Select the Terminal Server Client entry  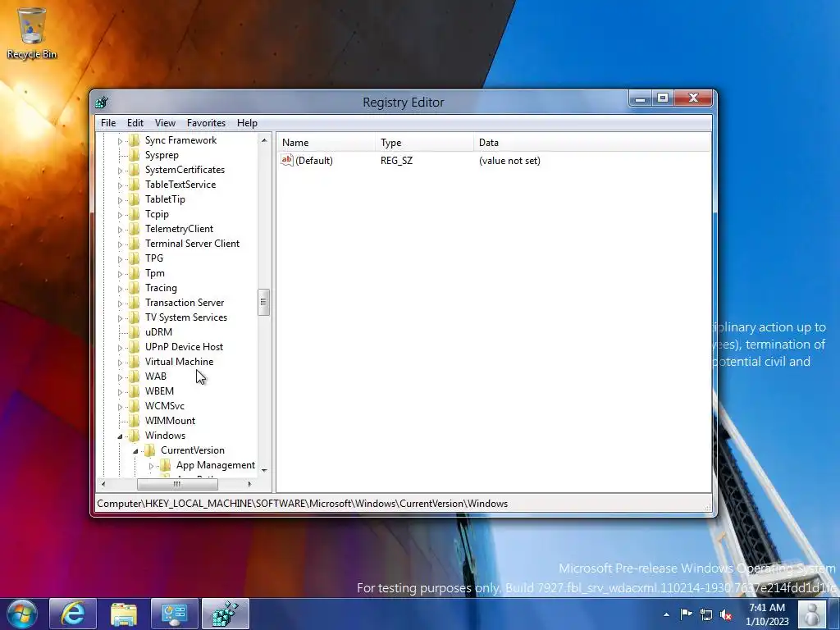(192, 244)
